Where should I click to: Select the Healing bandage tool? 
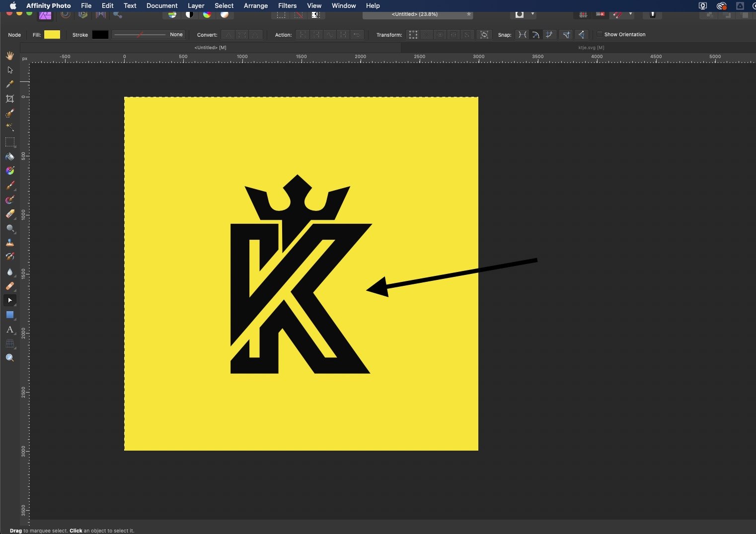click(10, 286)
